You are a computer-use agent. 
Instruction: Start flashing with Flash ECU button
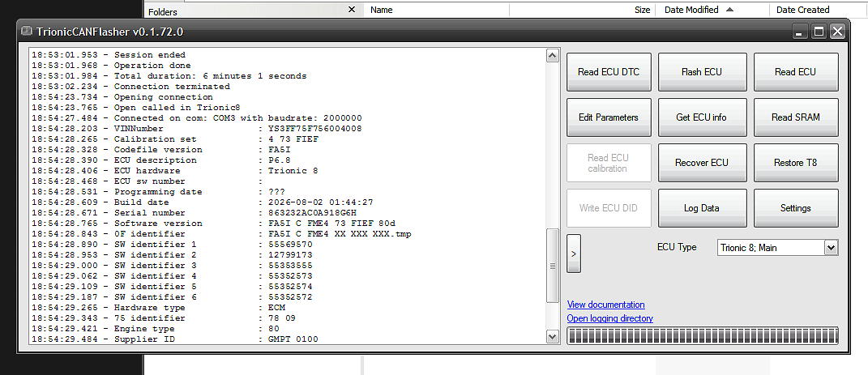point(702,72)
